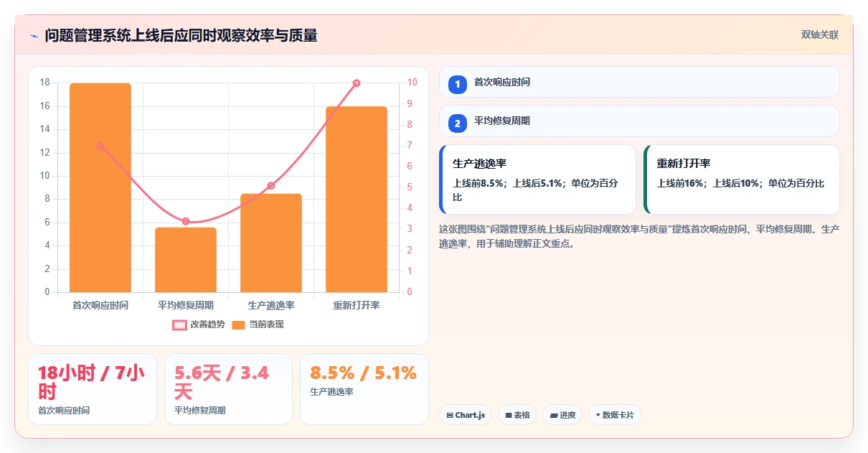
Task: Click the 18小时 / 7小时 stat card
Action: (x=93, y=388)
